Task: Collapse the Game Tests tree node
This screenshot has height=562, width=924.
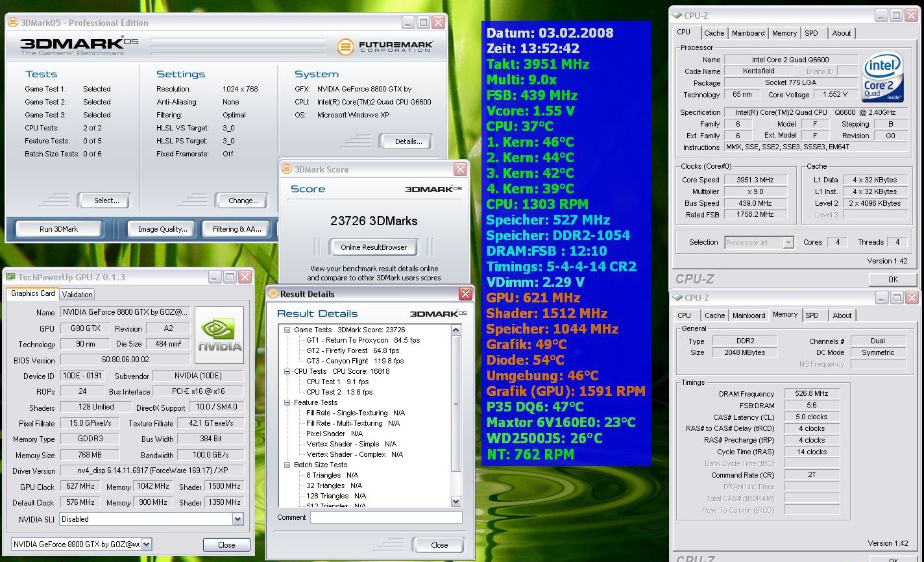Action: 287,330
